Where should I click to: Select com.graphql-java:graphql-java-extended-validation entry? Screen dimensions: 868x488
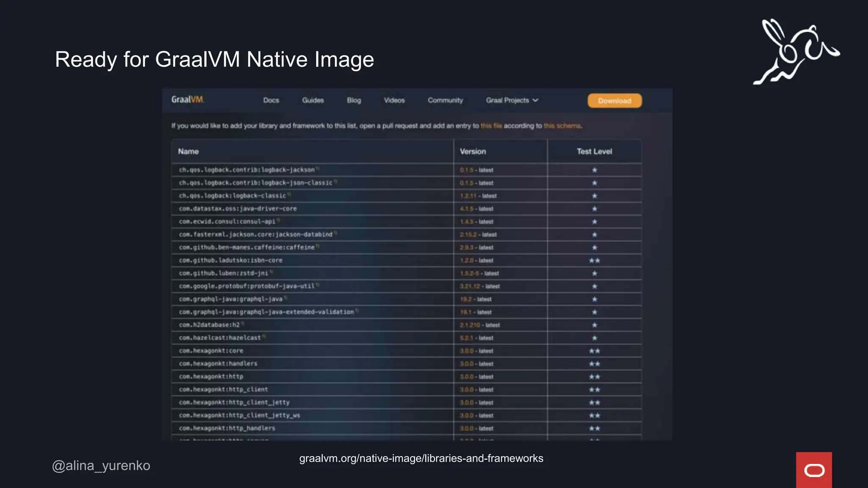coord(266,312)
